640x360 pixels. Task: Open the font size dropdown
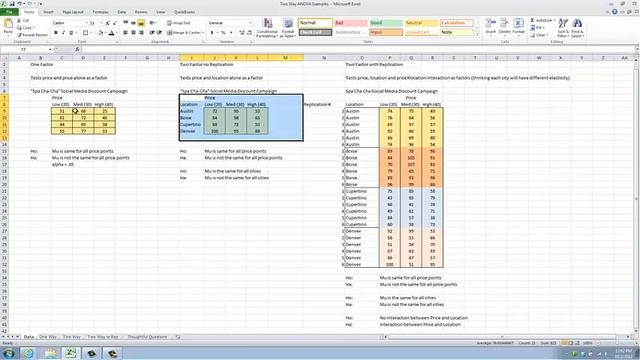pos(101,23)
